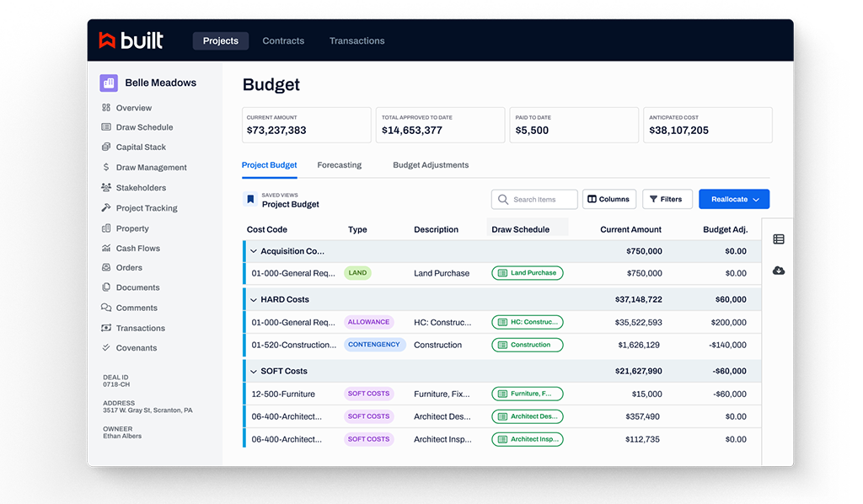Collapse the HARD Costs group
The height and width of the screenshot is (504, 863).
(254, 299)
